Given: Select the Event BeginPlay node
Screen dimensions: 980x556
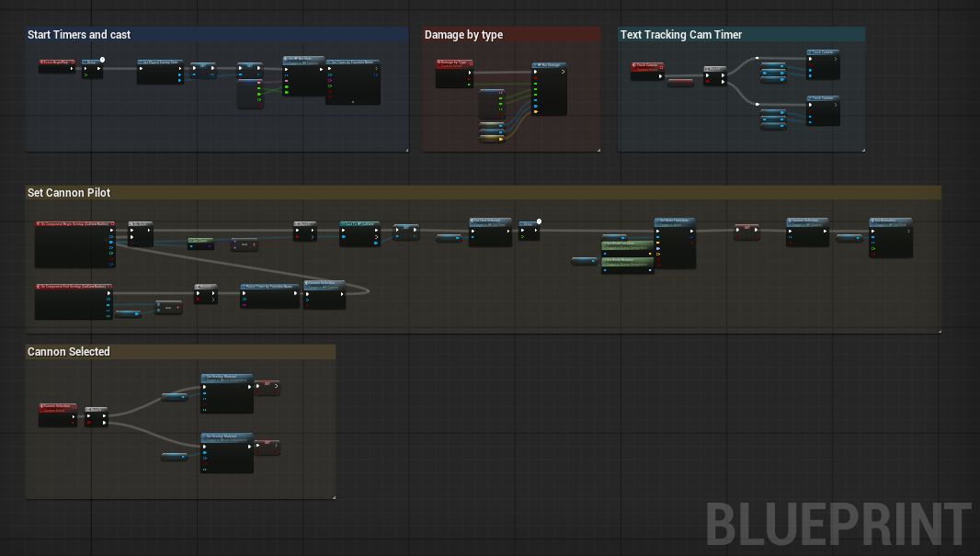Looking at the screenshot, I should pos(57,66).
